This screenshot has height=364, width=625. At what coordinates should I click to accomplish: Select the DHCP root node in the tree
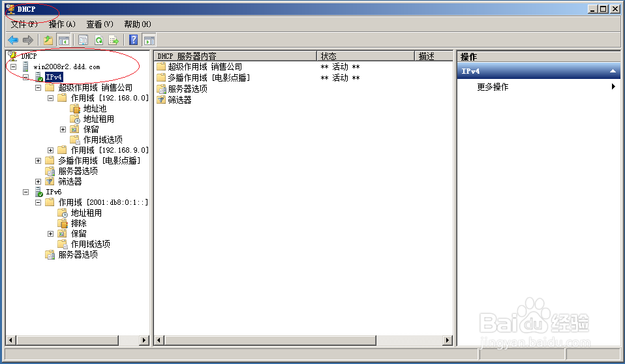pyautogui.click(x=29, y=56)
